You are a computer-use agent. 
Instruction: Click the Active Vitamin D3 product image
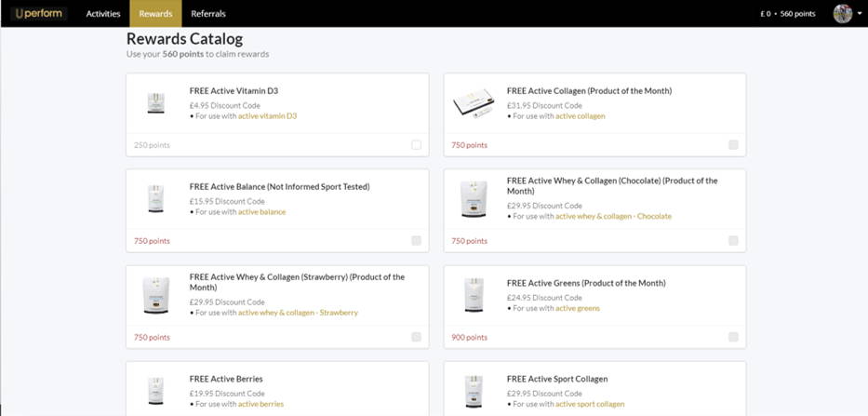pyautogui.click(x=155, y=103)
